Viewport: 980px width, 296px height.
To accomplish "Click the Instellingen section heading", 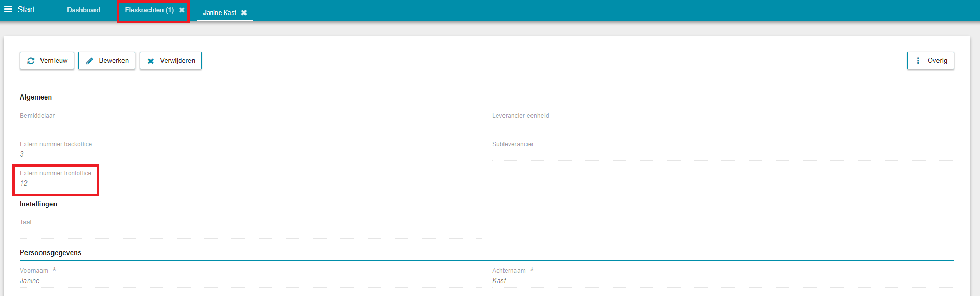I will pos(38,204).
